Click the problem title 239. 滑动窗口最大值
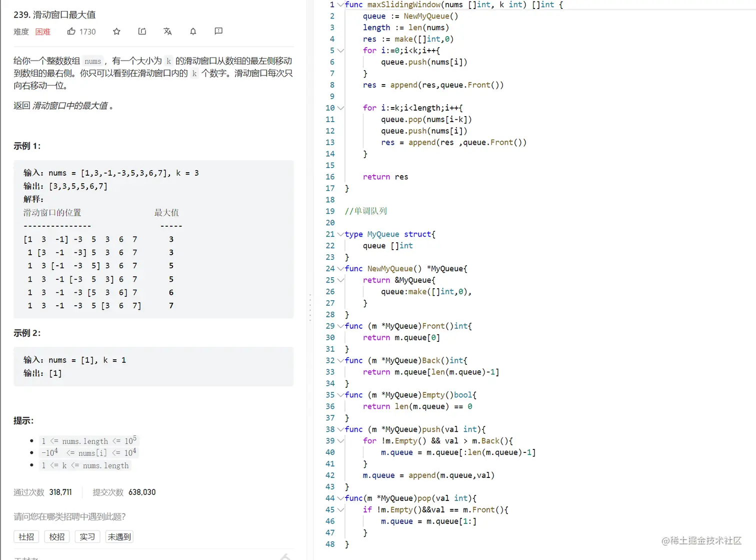Screen dimensions: 756x560 54,15
